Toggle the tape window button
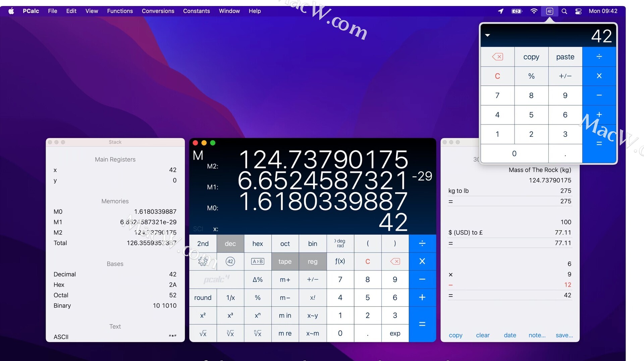644x361 pixels. (285, 261)
